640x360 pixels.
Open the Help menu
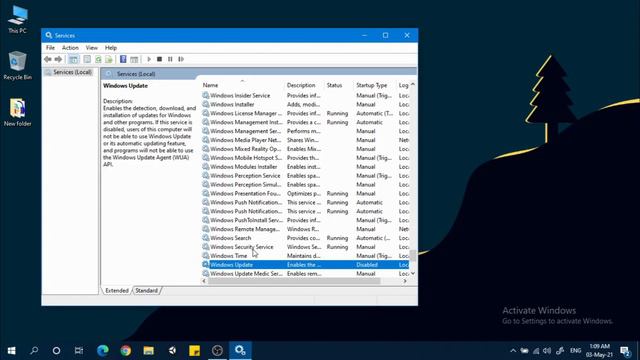click(111, 48)
